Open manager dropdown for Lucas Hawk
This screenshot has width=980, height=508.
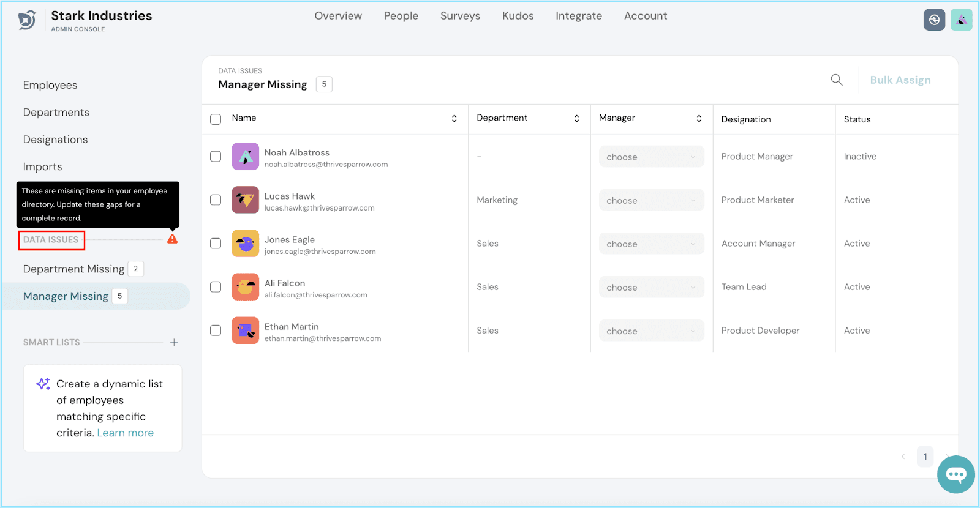(x=651, y=200)
